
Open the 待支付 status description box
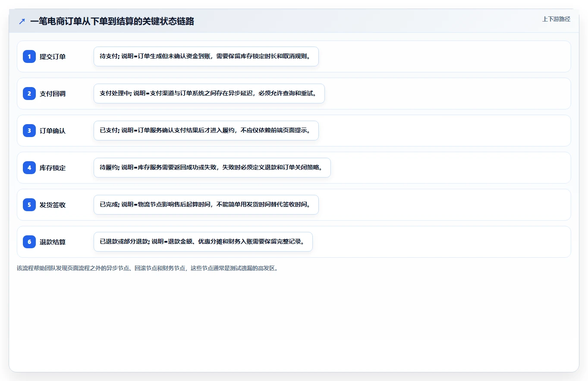coord(206,56)
